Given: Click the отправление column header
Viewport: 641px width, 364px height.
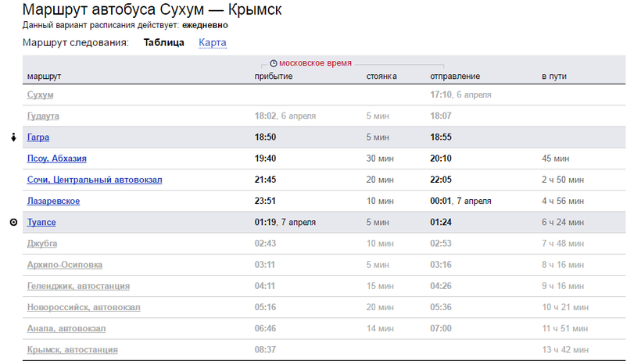Looking at the screenshot, I should click(x=455, y=76).
